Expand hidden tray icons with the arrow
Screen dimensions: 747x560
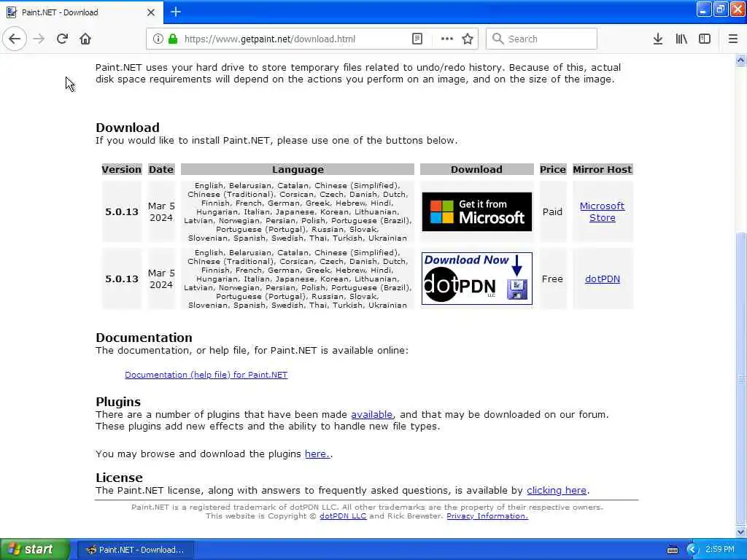coord(692,550)
